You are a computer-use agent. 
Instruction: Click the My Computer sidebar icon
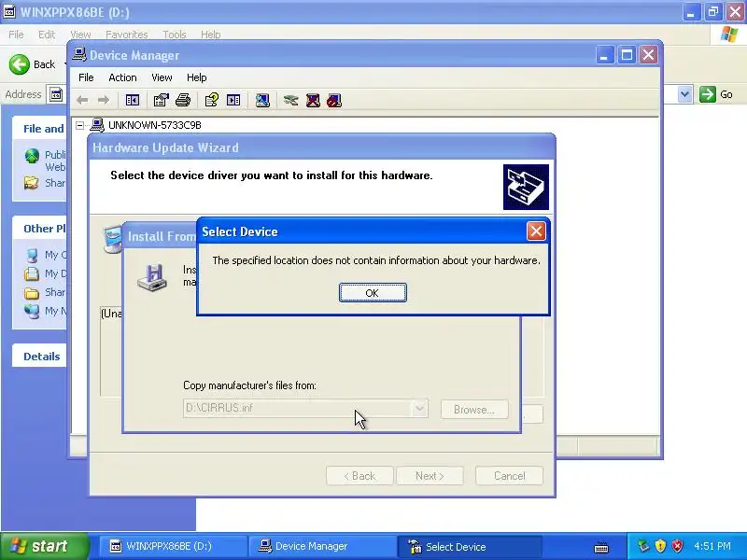tap(32, 255)
